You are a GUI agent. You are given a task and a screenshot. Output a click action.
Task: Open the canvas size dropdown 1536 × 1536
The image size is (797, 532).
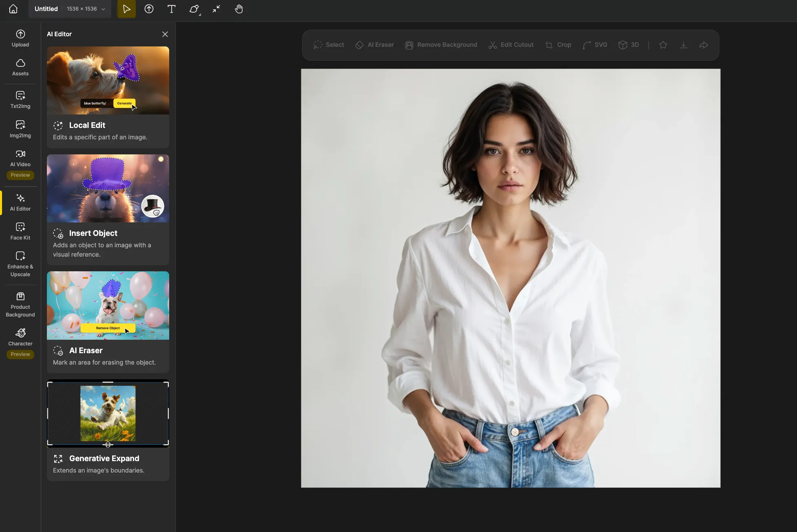point(86,9)
